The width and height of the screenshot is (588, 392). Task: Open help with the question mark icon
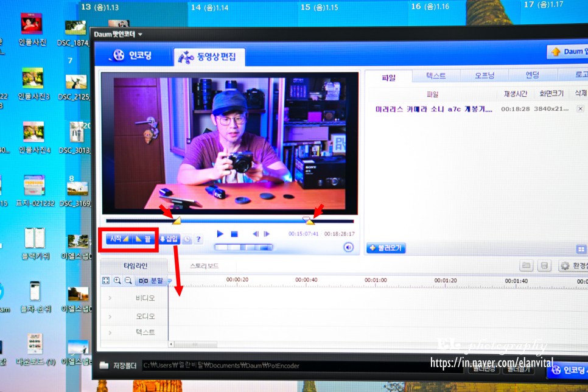tap(198, 239)
